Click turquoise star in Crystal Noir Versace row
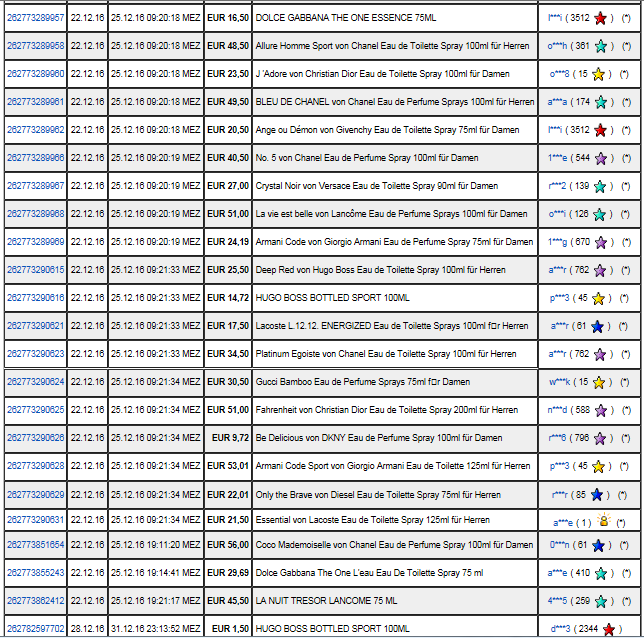Screen dimensions: 644x638 coord(600,186)
